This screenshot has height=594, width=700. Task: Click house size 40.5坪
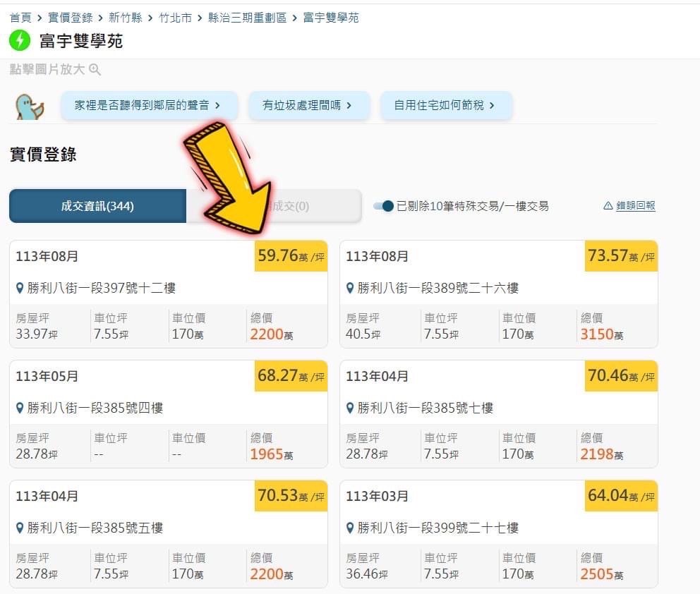click(363, 334)
